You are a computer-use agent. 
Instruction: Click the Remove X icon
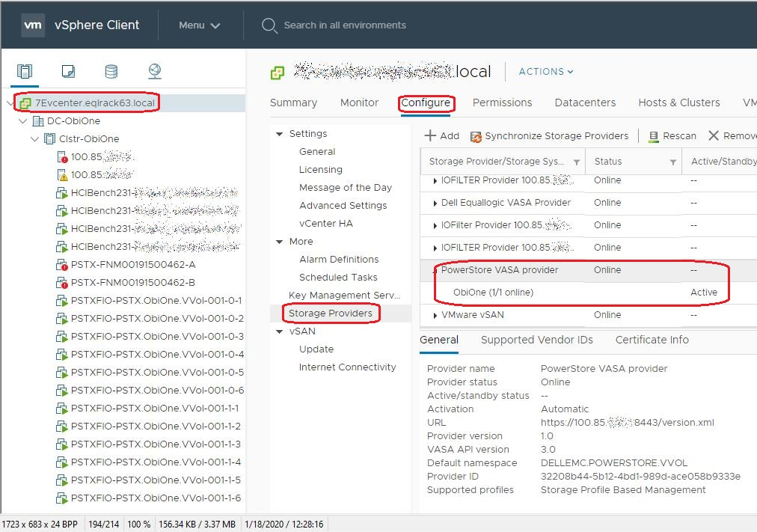coord(714,135)
